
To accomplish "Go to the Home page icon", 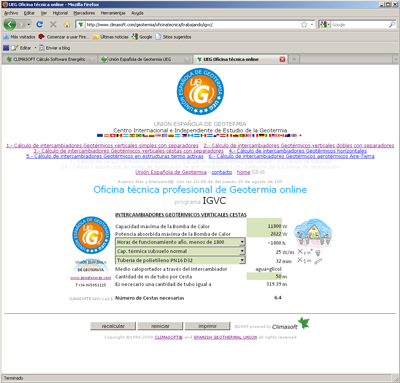I will [67, 25].
